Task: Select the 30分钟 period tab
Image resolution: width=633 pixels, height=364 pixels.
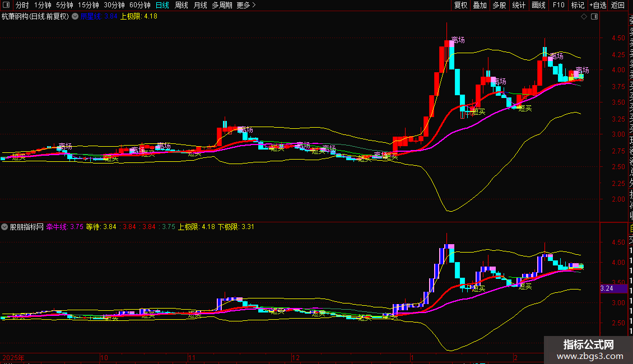Action: (x=114, y=5)
